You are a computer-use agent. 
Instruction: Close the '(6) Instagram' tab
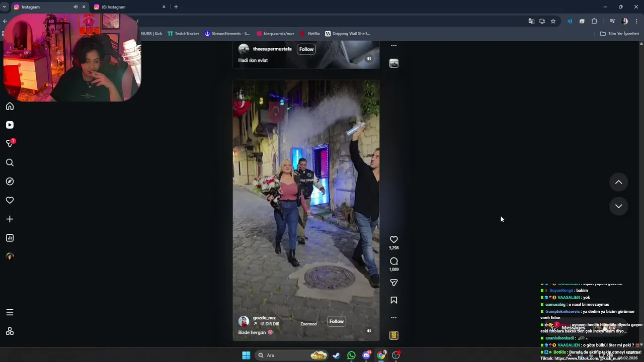click(164, 7)
